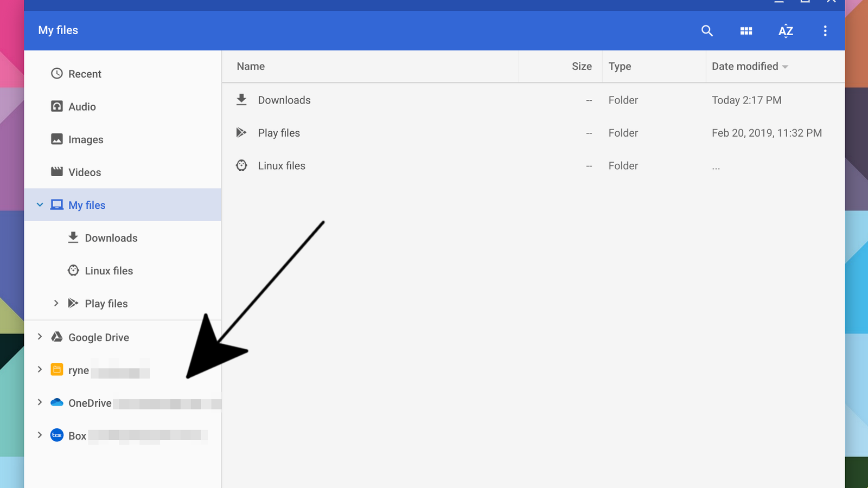Select the Linux files row in file list
The height and width of the screenshot is (488, 868).
click(533, 166)
